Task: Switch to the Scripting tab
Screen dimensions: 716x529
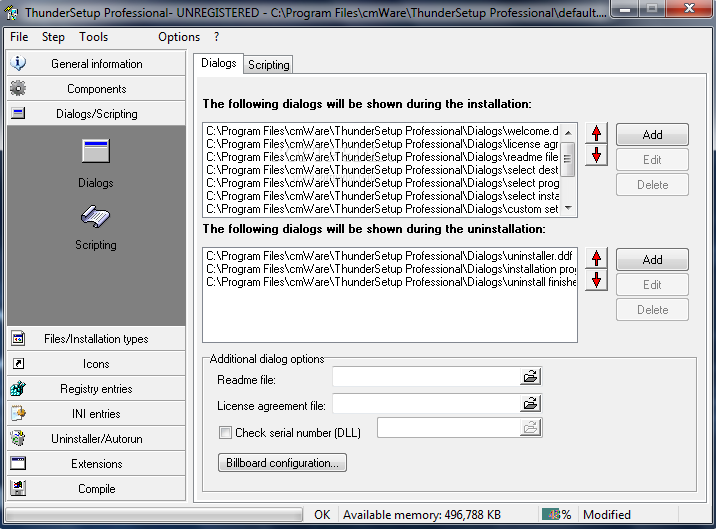Action: click(268, 65)
